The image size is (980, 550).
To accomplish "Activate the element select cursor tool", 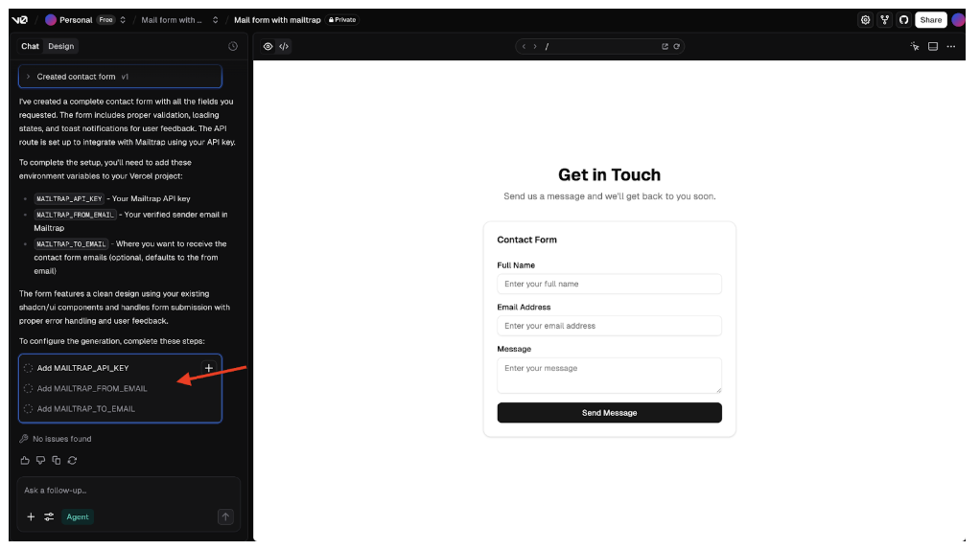I will [x=915, y=46].
